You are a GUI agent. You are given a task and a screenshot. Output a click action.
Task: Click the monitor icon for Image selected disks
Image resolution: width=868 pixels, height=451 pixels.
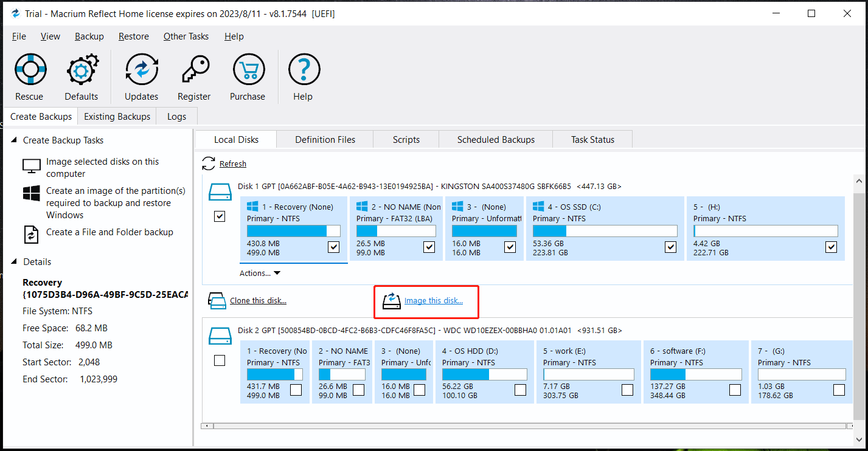[31, 167]
